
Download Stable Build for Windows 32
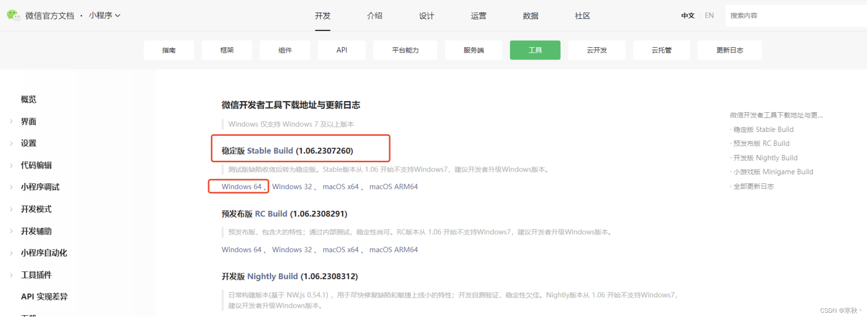tap(292, 187)
